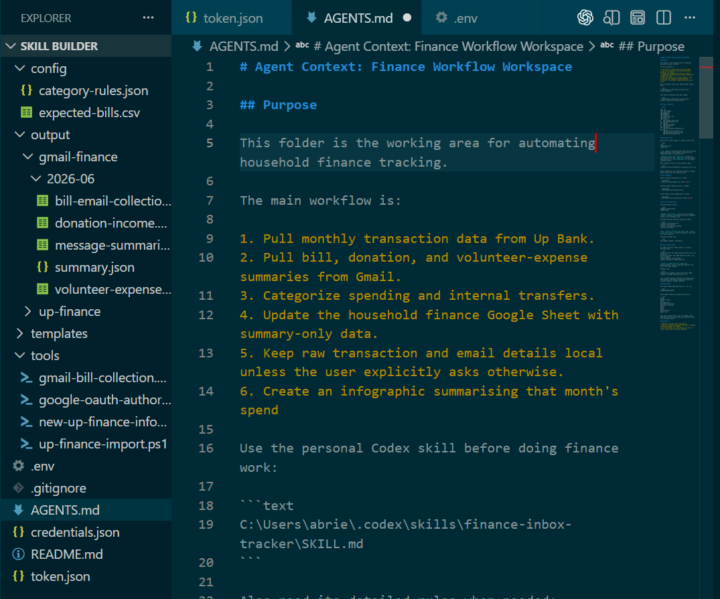The width and height of the screenshot is (720, 599).
Task: Collapse the config folder
Action: (20, 68)
